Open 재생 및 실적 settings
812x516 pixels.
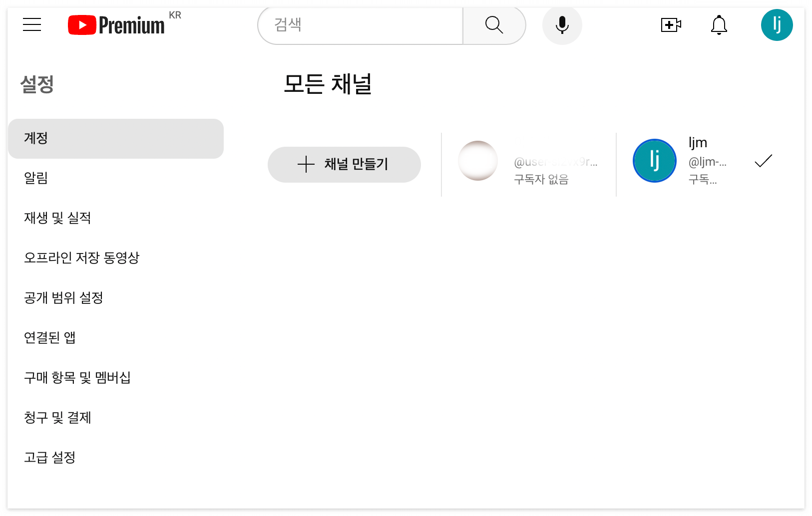pyautogui.click(x=57, y=218)
